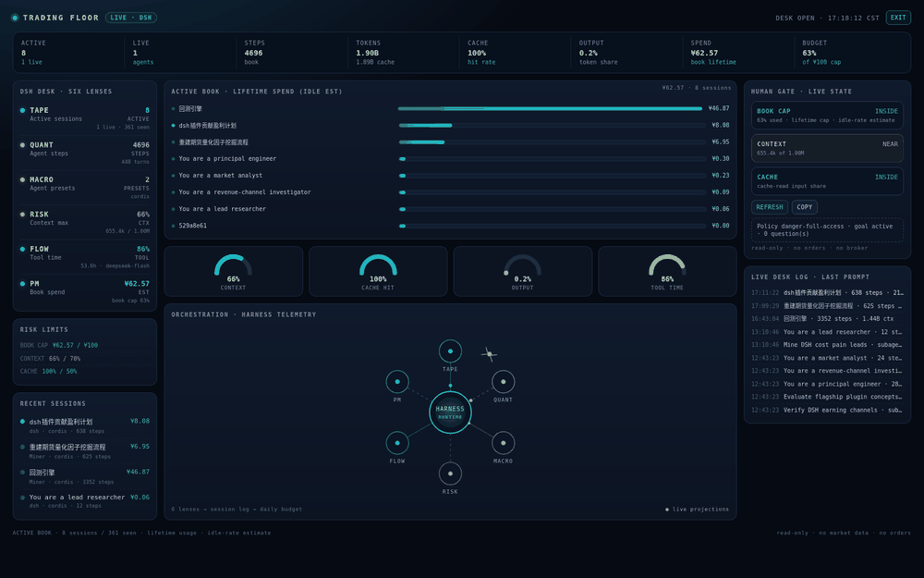Open the PM lens in DSH Desk
924x578 pixels.
coord(85,292)
